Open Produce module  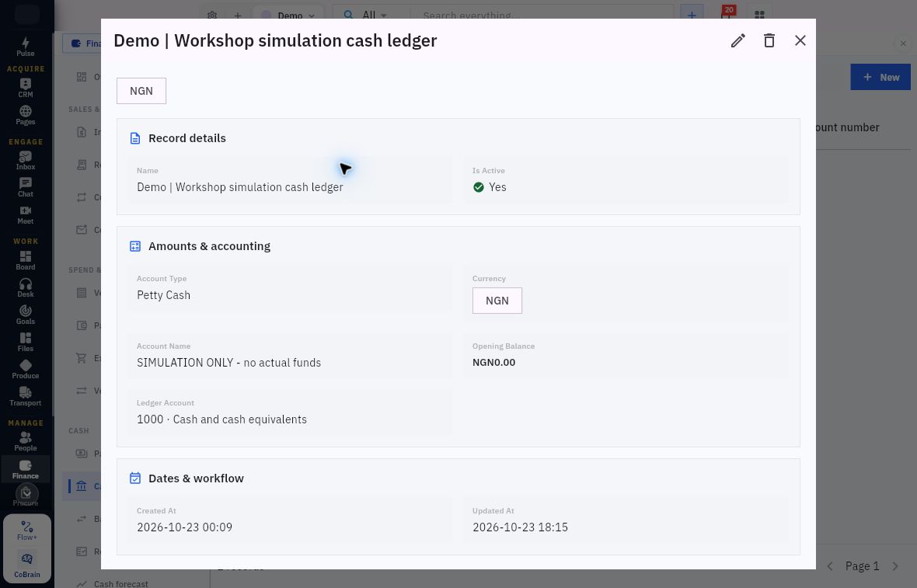pos(25,370)
